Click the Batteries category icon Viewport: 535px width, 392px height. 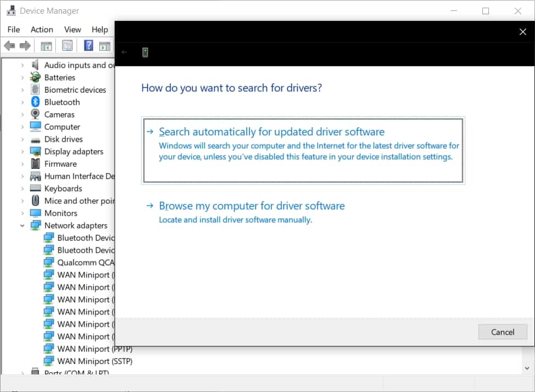(36, 77)
